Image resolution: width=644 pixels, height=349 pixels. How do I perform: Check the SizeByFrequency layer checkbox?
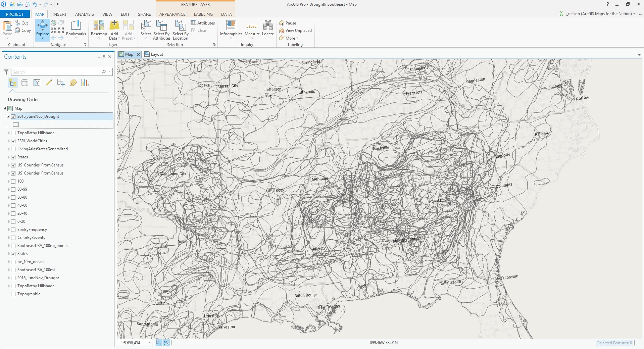click(13, 230)
